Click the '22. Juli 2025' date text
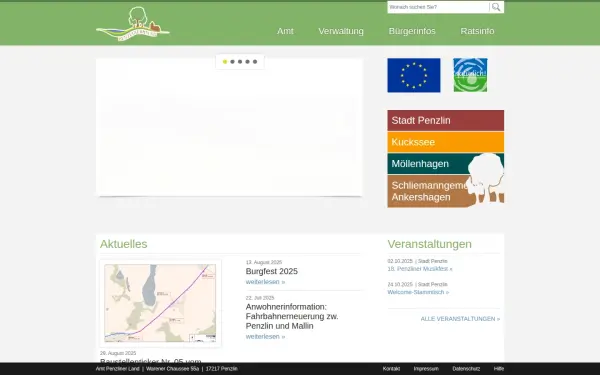The height and width of the screenshot is (375, 600). pyautogui.click(x=260, y=298)
